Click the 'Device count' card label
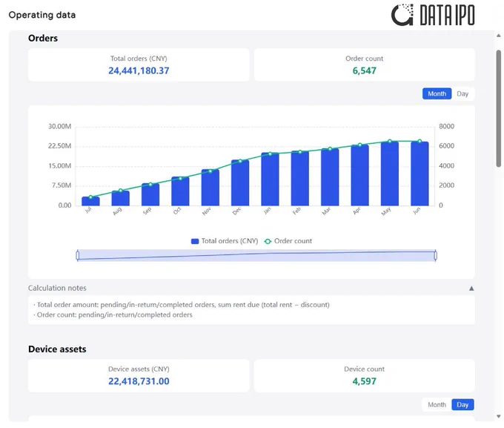Screen dimensions: 504x428 pyautogui.click(x=364, y=369)
